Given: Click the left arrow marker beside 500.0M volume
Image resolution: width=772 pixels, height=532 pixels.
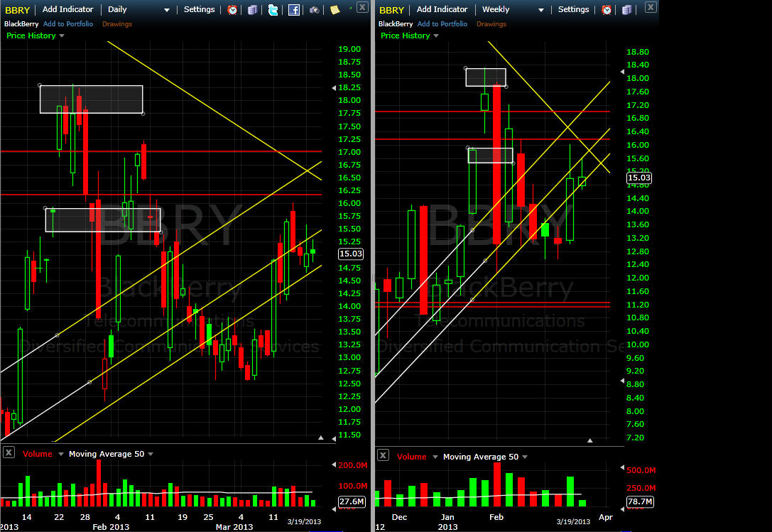Looking at the screenshot, I should [622, 467].
